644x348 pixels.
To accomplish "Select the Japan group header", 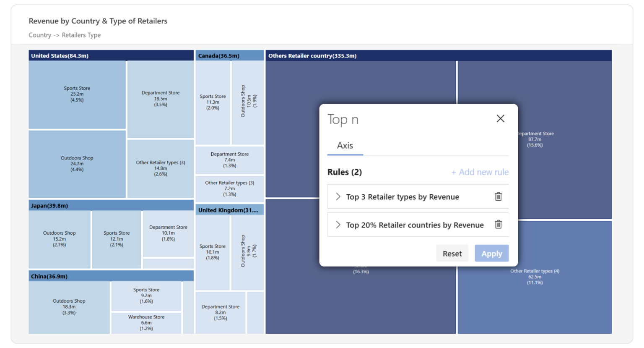I will click(111, 205).
